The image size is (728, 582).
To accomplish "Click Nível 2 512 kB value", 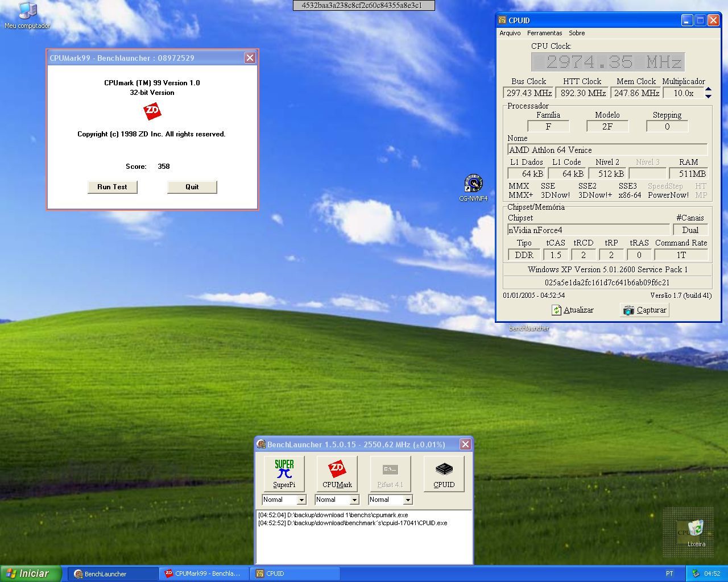I will click(607, 174).
